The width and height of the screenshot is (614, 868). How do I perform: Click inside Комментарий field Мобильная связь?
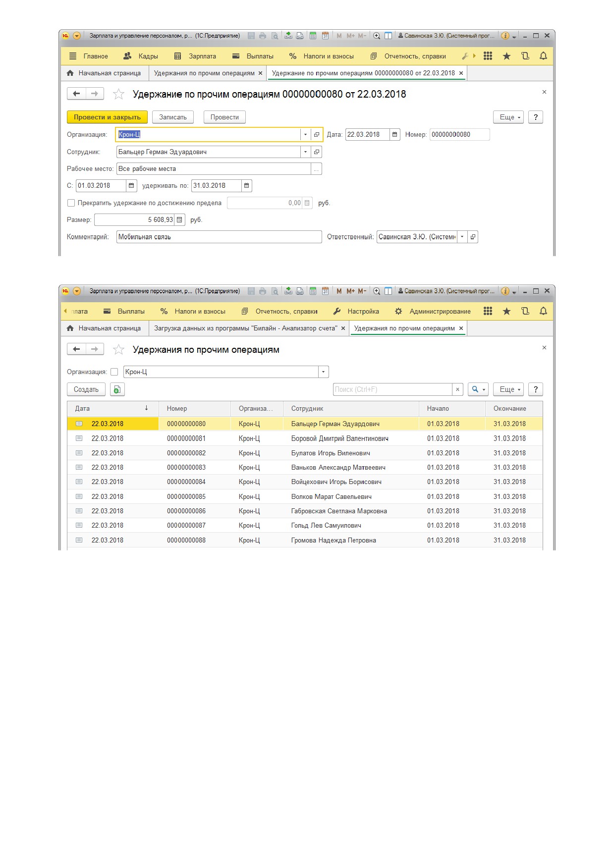click(x=219, y=237)
